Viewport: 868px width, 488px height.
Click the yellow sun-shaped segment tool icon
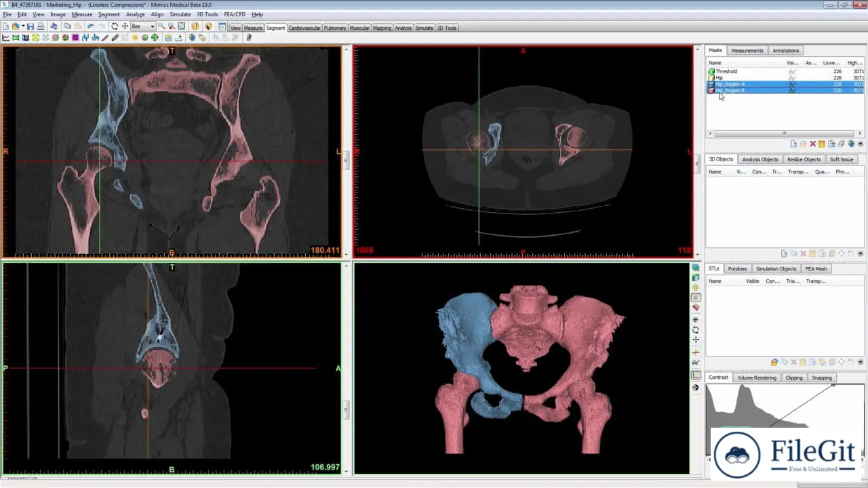(x=135, y=37)
